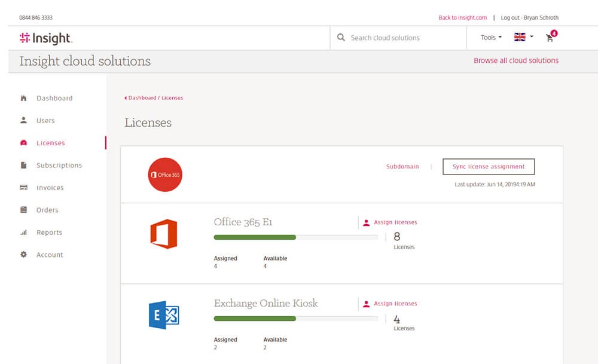598x364 pixels.
Task: Click back arrow in Dashboard breadcrumb
Action: coord(126,98)
